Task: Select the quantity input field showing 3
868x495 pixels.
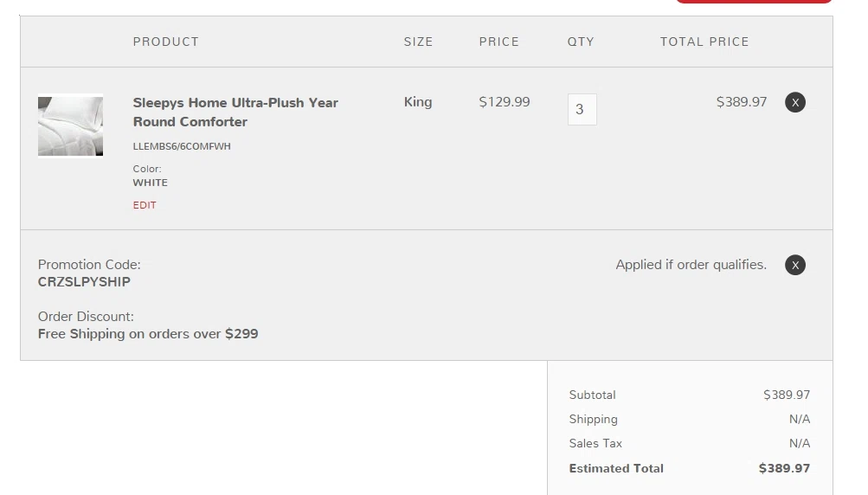Action: 582,109
